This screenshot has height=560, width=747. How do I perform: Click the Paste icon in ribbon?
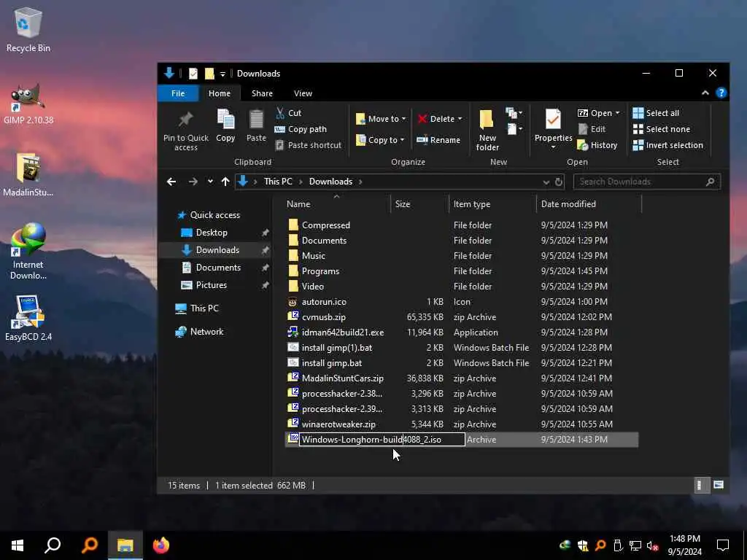pos(256,125)
